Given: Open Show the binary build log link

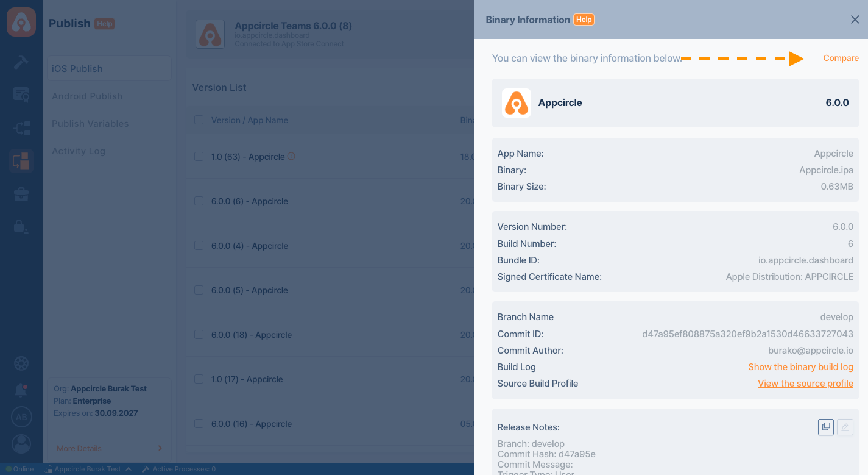Looking at the screenshot, I should [x=800, y=367].
